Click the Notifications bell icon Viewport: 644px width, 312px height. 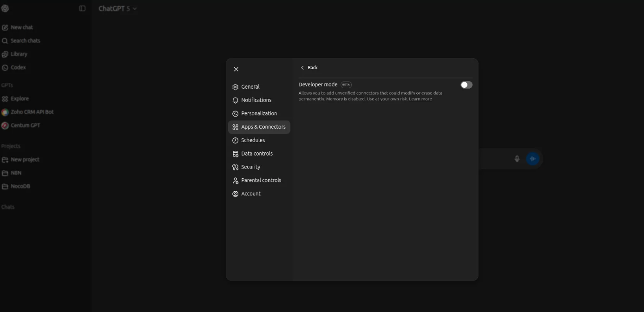[x=235, y=100]
